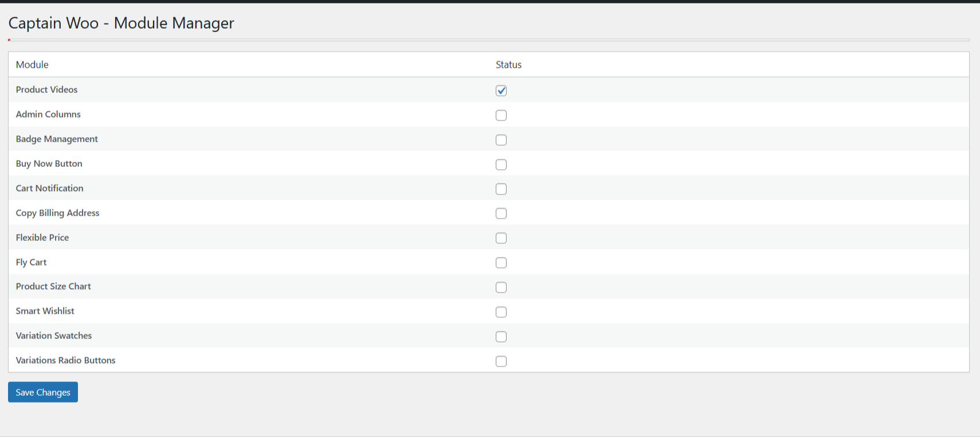Uncheck the Product Videos module checkbox
The width and height of the screenshot is (980, 437).
[501, 91]
